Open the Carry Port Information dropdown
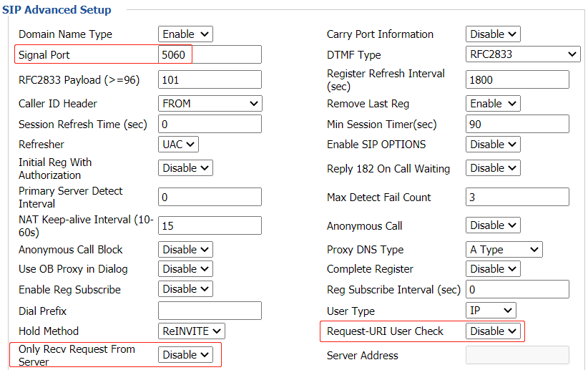Screen dimensions: 588x370 coord(493,34)
